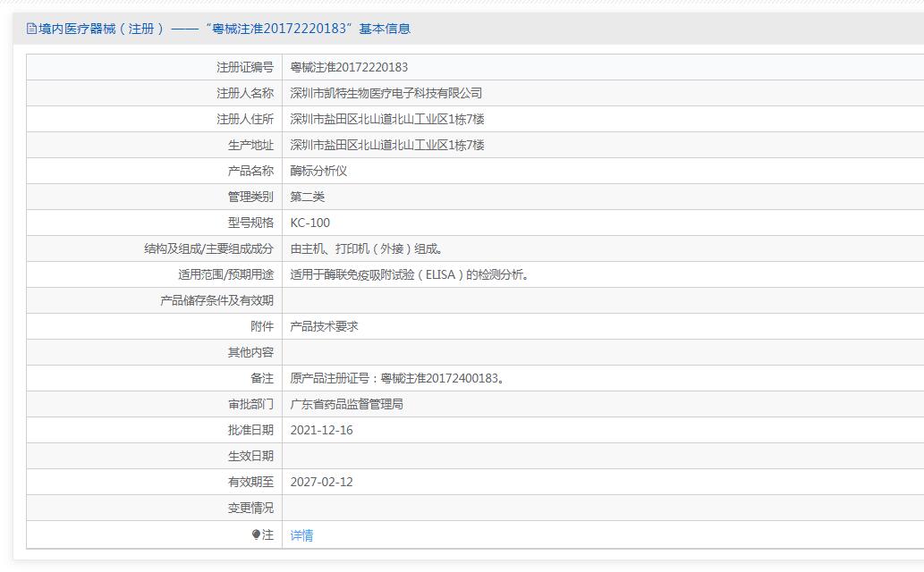
Task: Click the 产品名称 label
Action: (x=251, y=171)
